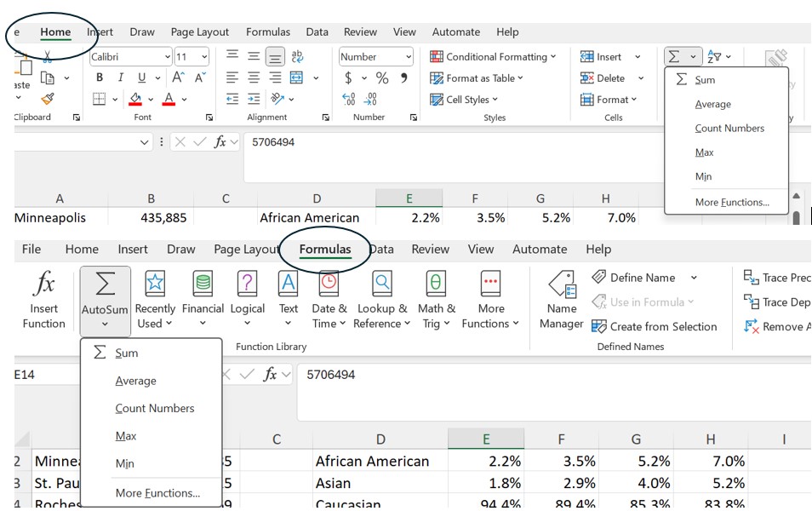Apply the yellow fill color bucket
The image size is (812, 511).
point(135,99)
